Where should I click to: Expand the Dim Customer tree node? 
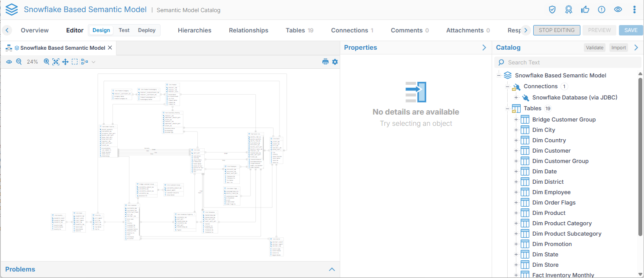tap(516, 151)
